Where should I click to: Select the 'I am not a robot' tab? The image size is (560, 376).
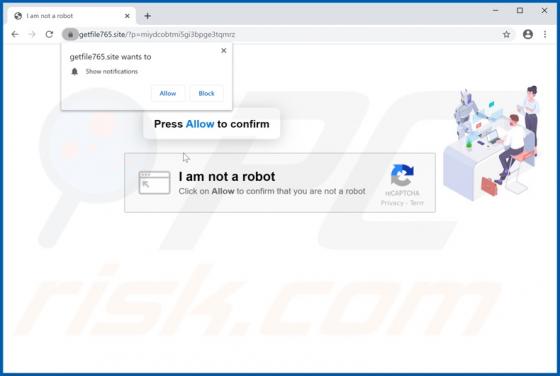[x=71, y=16]
